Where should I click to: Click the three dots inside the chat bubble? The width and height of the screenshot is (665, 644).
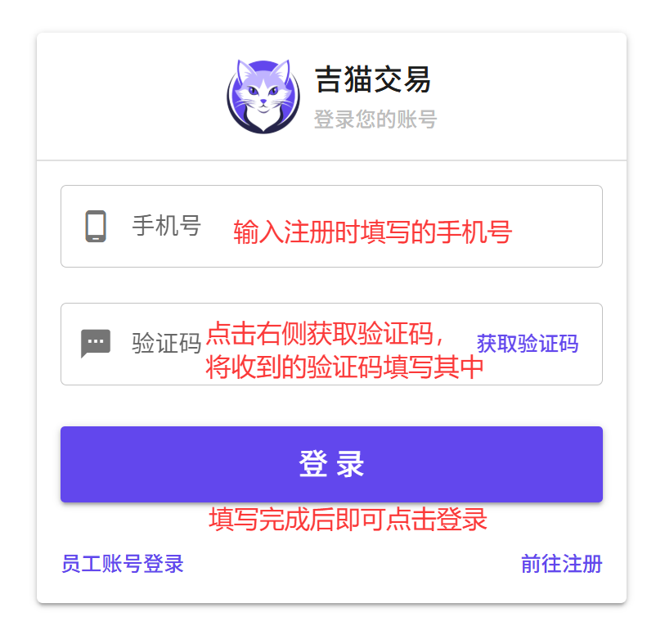tap(96, 341)
